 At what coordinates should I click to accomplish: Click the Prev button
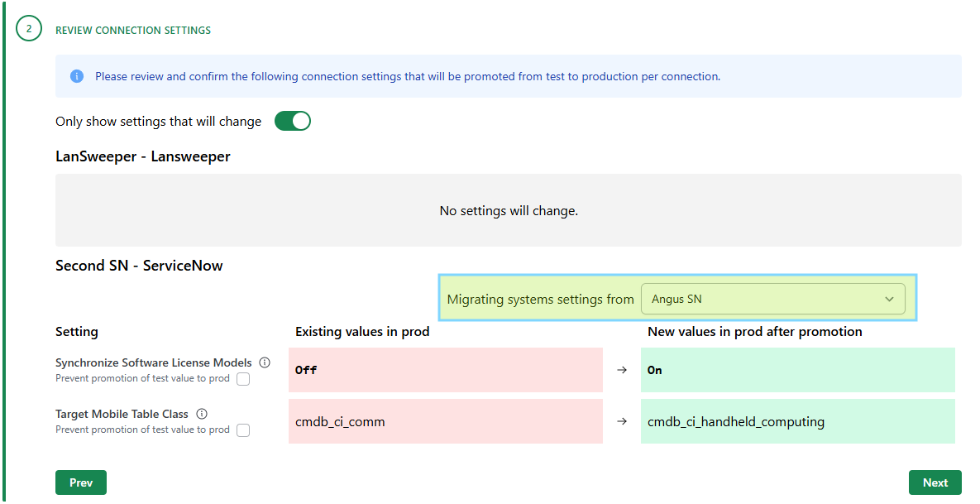tap(80, 482)
